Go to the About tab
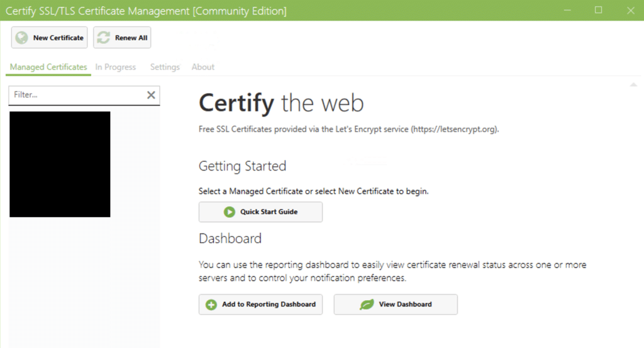The width and height of the screenshot is (644, 348). [x=203, y=67]
